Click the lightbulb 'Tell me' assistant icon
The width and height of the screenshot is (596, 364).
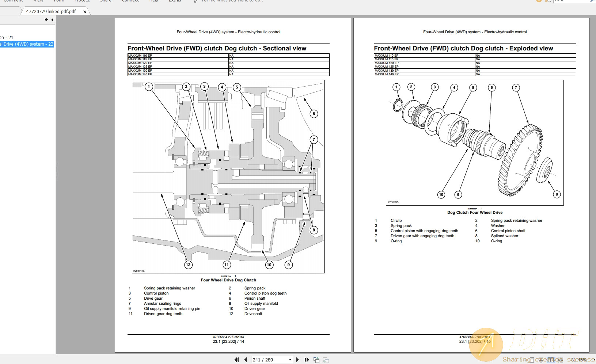[195, 1]
